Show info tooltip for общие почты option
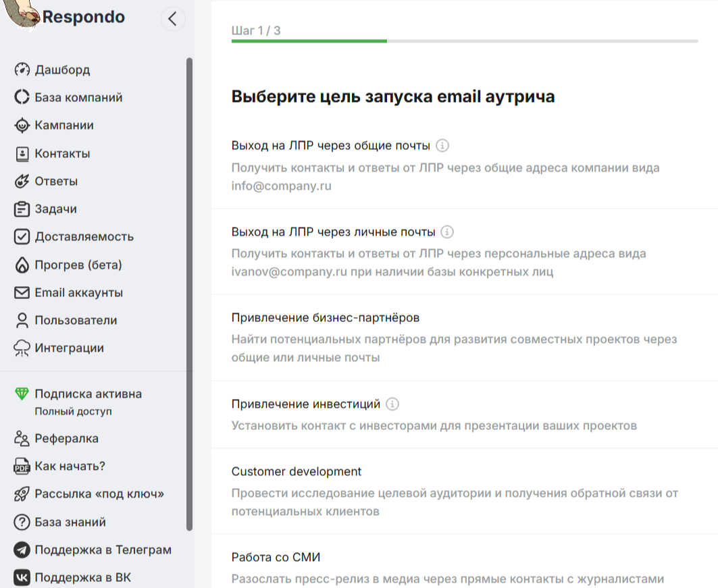 point(442,146)
